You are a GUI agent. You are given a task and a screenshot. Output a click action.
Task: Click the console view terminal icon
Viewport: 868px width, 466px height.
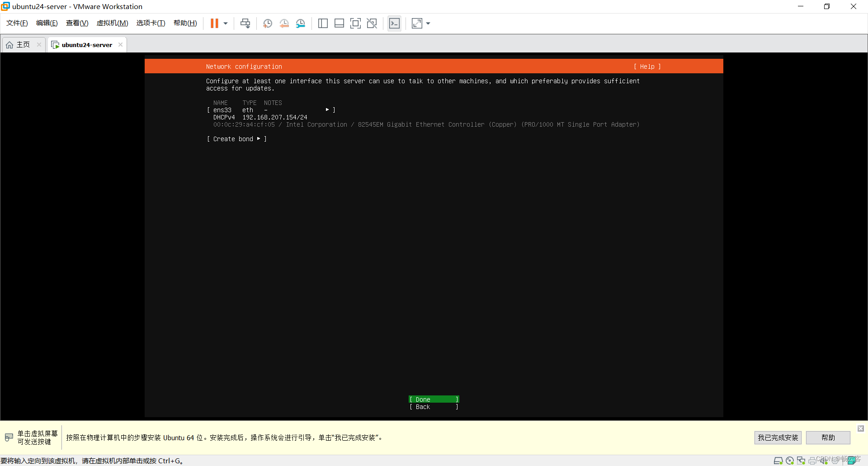[394, 24]
